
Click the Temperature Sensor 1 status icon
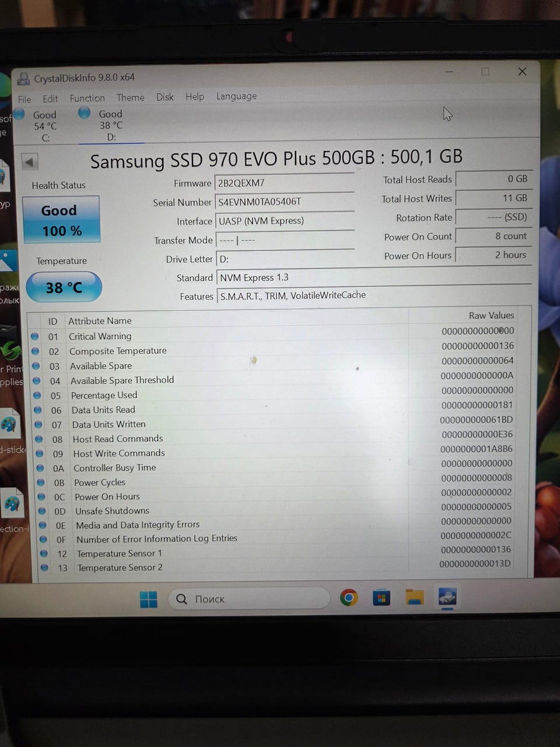click(x=44, y=553)
